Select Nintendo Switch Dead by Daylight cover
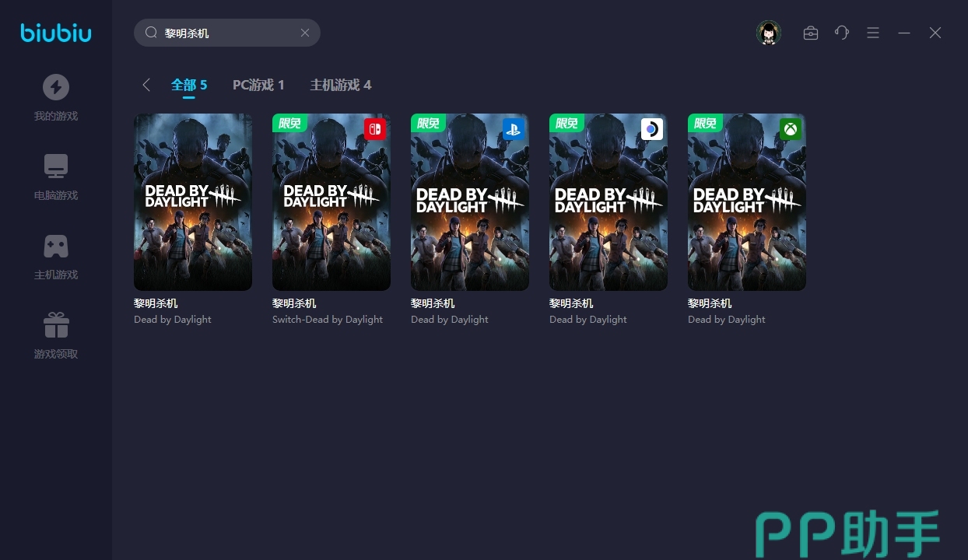 coord(331,202)
